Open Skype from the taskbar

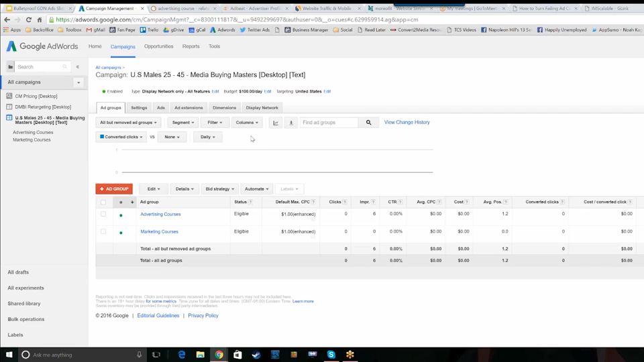click(331, 355)
